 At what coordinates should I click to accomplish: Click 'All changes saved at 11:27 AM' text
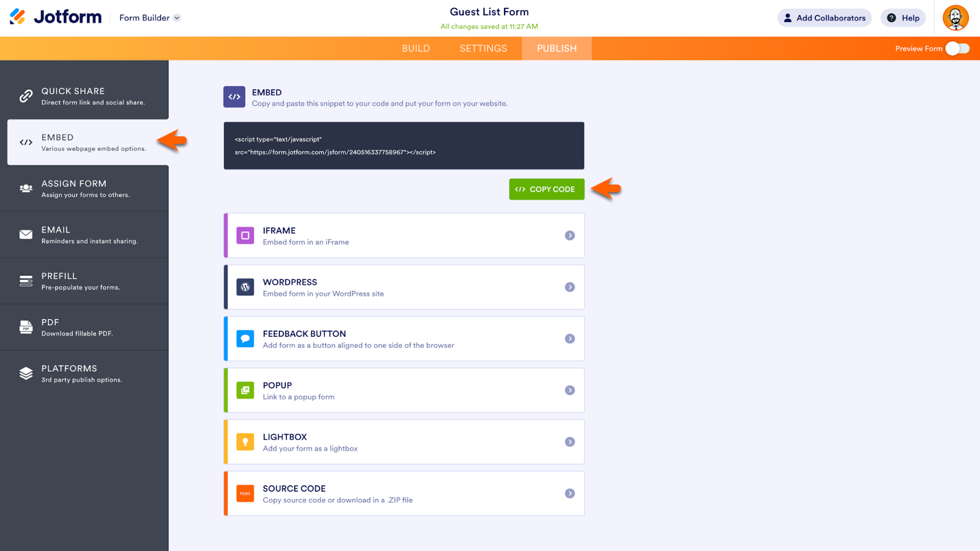coord(489,26)
